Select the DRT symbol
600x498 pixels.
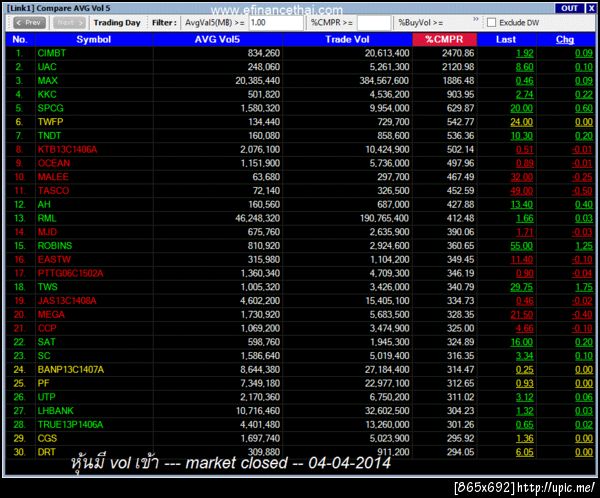pyautogui.click(x=47, y=453)
